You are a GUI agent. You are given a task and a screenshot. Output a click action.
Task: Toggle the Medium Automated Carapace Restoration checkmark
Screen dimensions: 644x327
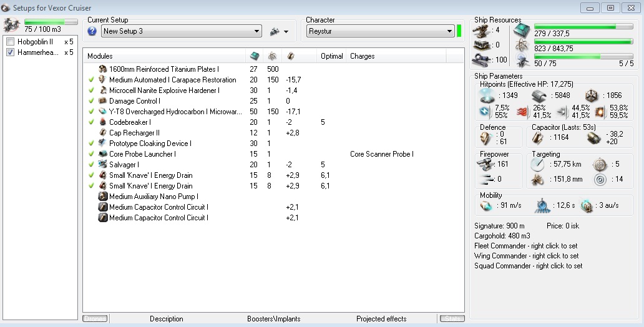pyautogui.click(x=91, y=80)
